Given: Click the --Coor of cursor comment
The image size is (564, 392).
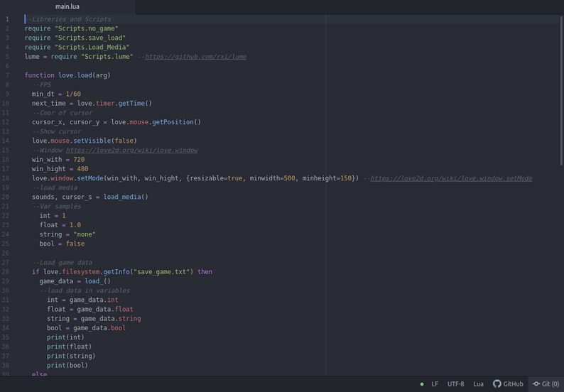Looking at the screenshot, I should point(62,113).
